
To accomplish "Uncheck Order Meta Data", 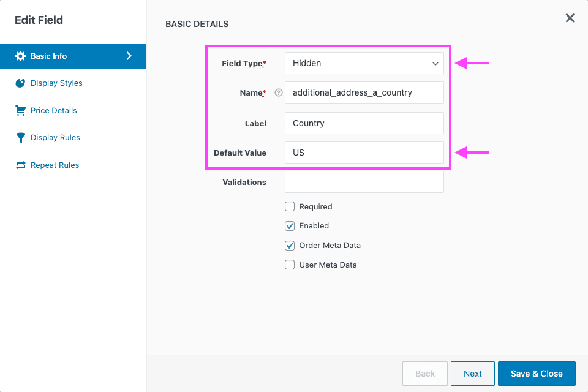I will 290,246.
